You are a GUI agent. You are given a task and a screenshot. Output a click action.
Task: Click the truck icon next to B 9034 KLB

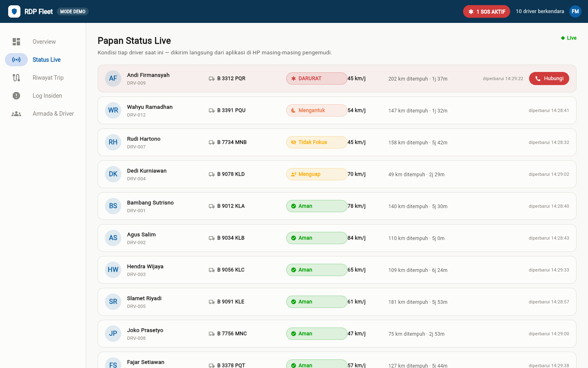tap(212, 238)
